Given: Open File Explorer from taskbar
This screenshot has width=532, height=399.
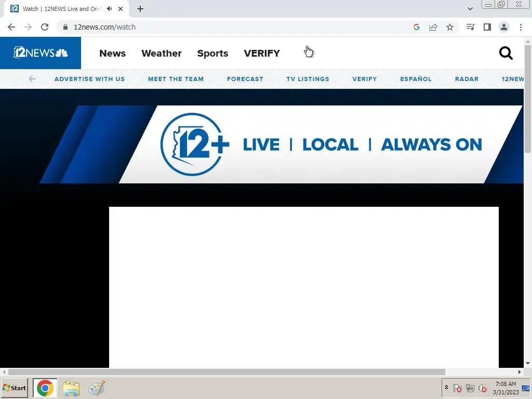Looking at the screenshot, I should point(71,389).
